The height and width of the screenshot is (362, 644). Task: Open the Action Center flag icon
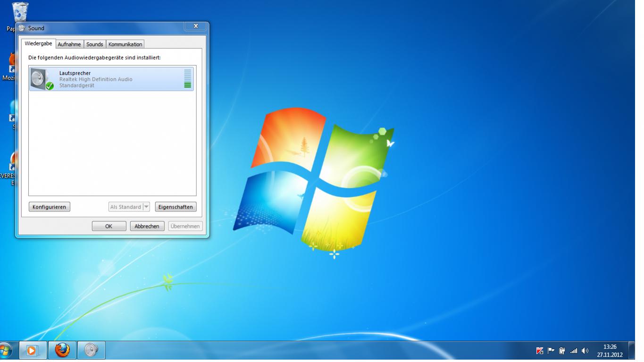pyautogui.click(x=551, y=351)
